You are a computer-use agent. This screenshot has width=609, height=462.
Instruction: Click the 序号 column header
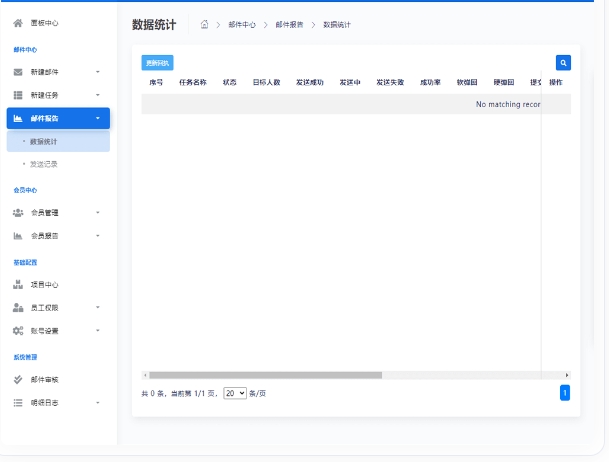click(156, 82)
